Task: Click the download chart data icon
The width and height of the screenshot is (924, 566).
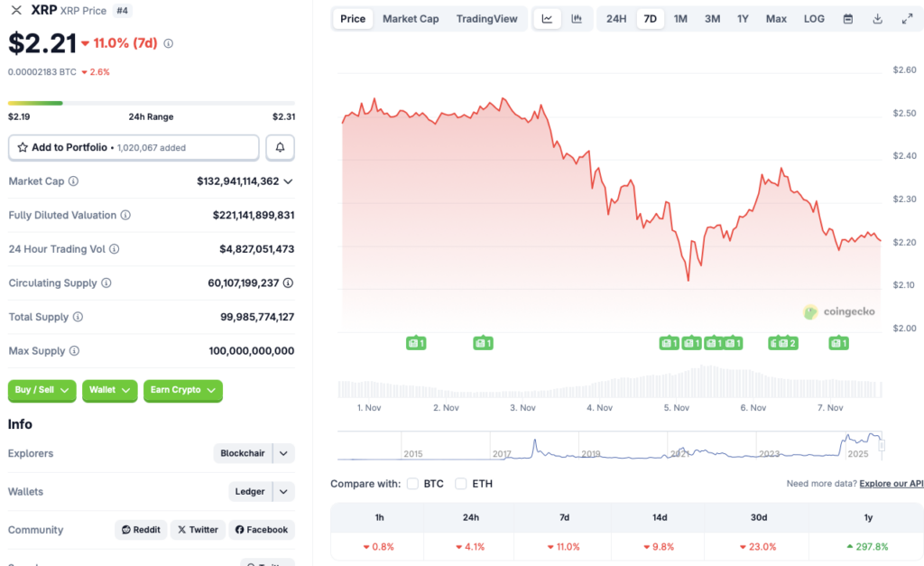Action: click(x=876, y=18)
